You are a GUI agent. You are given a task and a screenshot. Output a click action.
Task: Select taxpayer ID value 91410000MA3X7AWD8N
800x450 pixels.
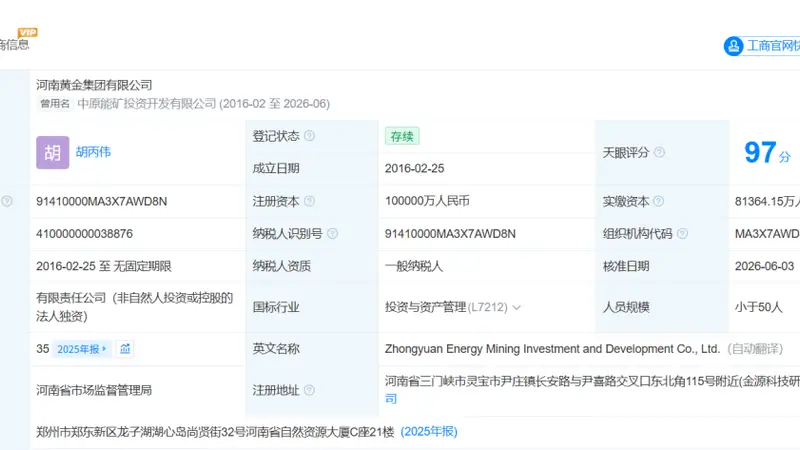click(x=450, y=234)
